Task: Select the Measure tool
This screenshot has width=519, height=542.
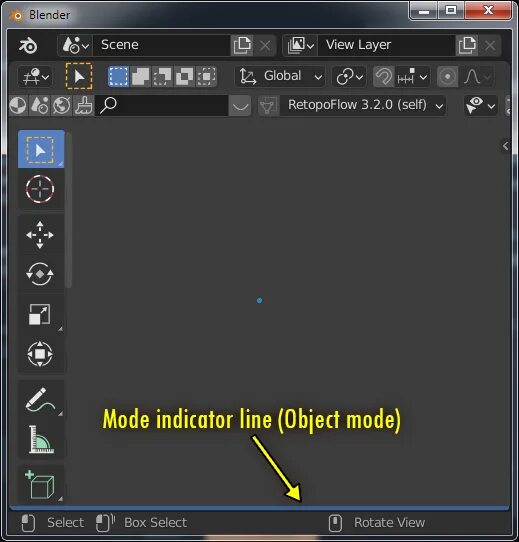Action: pyautogui.click(x=40, y=440)
